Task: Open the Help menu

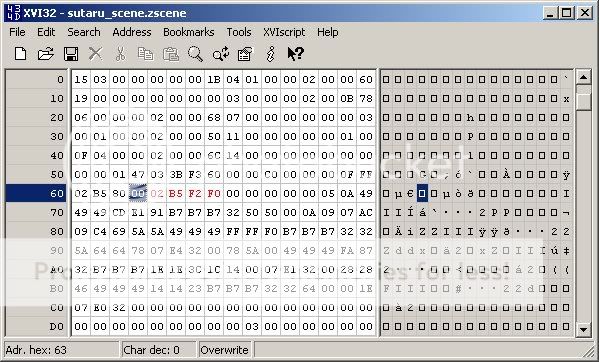Action: 327,32
